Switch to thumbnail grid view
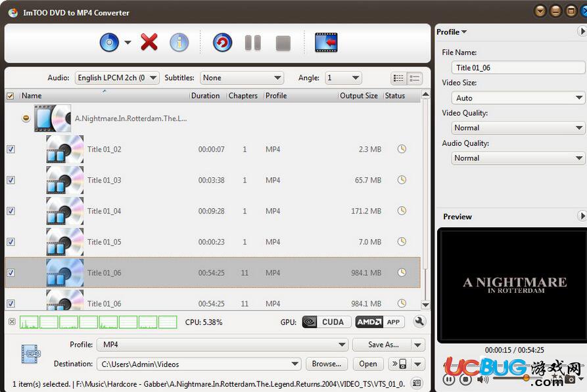The height and width of the screenshot is (392, 587). (398, 78)
